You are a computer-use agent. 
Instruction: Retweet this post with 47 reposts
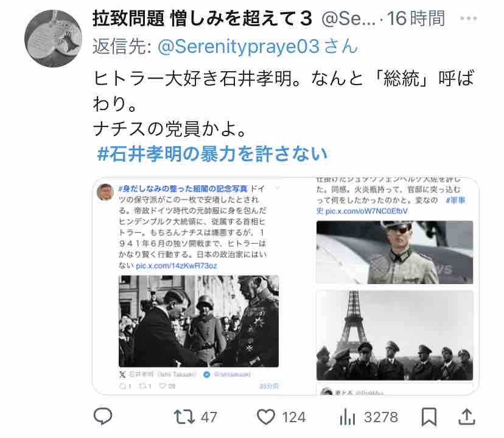(x=184, y=417)
